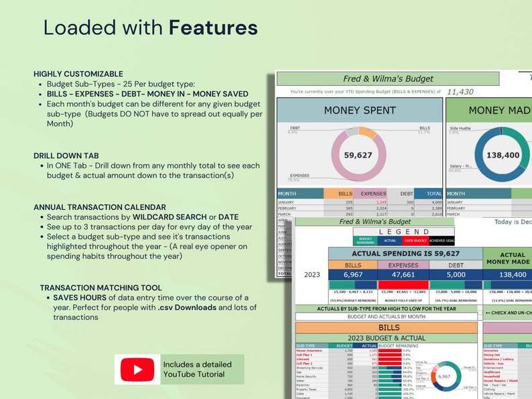Screen dimensions: 532x399
Task: Select the EXPENSES column header in month table
Action: [370, 194]
